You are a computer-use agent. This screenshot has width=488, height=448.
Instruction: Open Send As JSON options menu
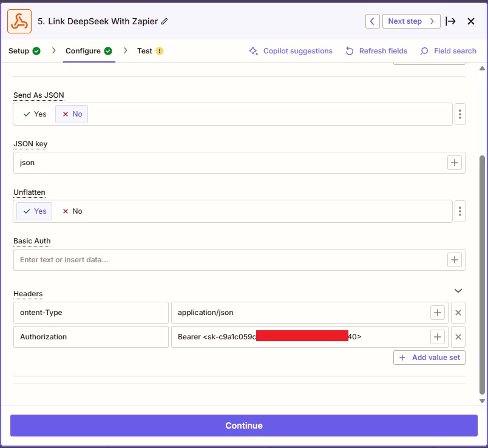tap(459, 114)
